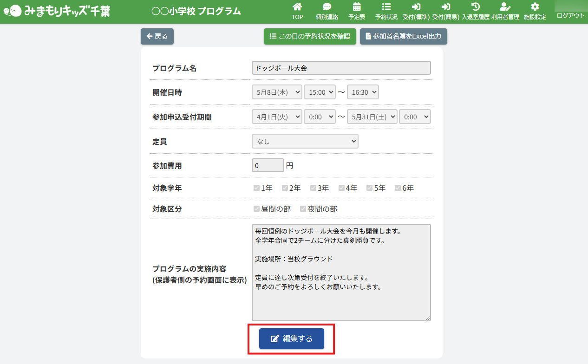The image size is (588, 364).
Task: Toggle the 6年 grade checkbox
Action: [398, 188]
